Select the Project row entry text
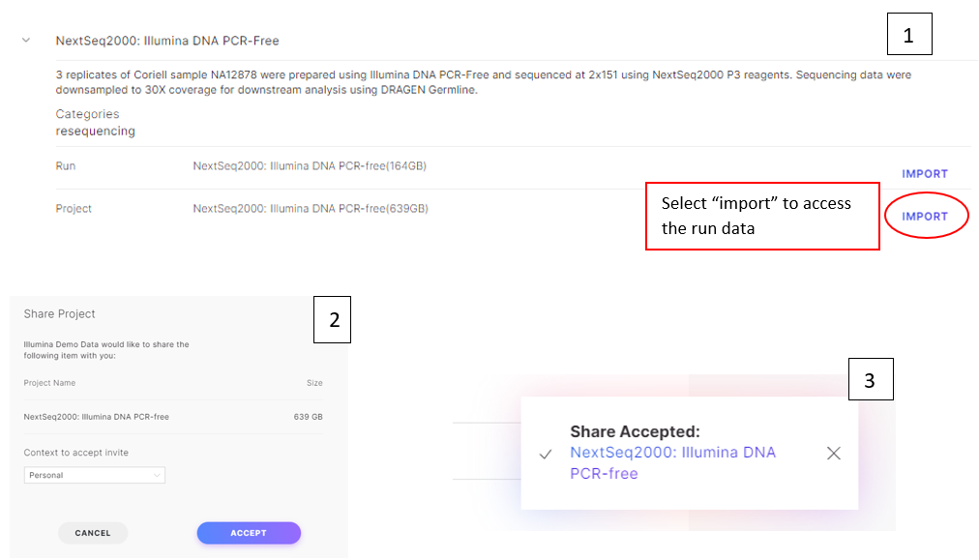 (x=311, y=209)
